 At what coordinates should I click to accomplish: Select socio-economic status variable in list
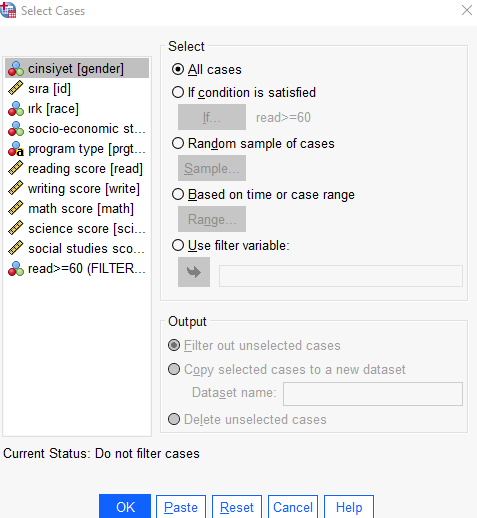pyautogui.click(x=77, y=129)
